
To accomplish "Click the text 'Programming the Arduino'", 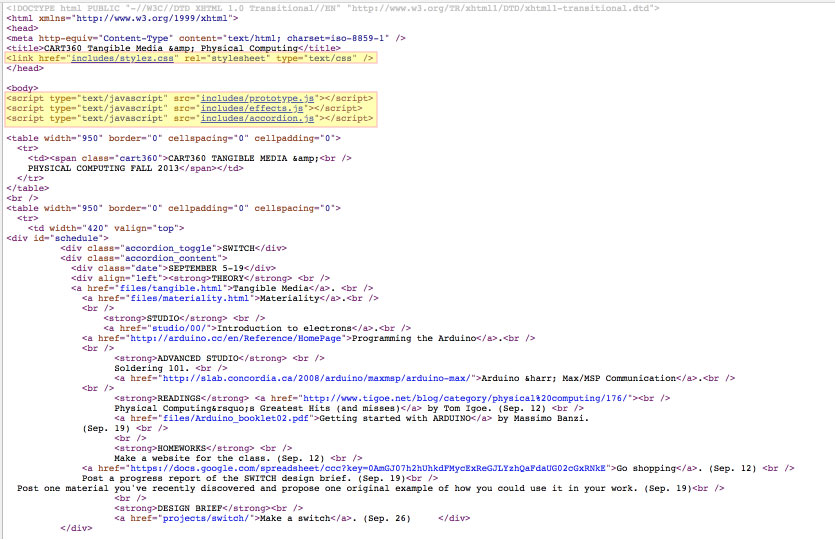I will (x=414, y=338).
